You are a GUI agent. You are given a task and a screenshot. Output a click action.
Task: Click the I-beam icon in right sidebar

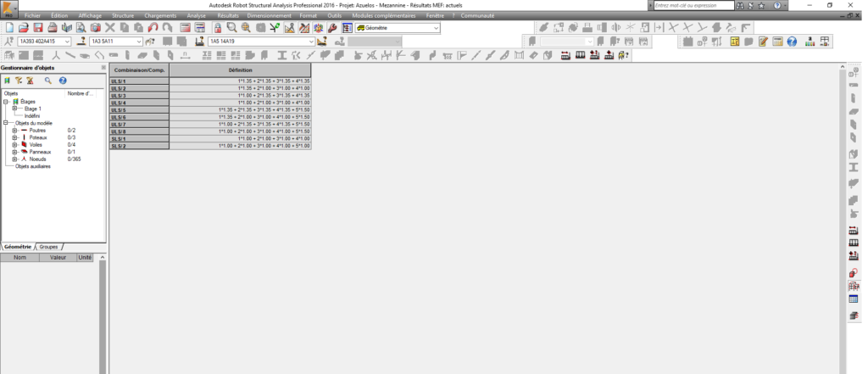coord(853,168)
